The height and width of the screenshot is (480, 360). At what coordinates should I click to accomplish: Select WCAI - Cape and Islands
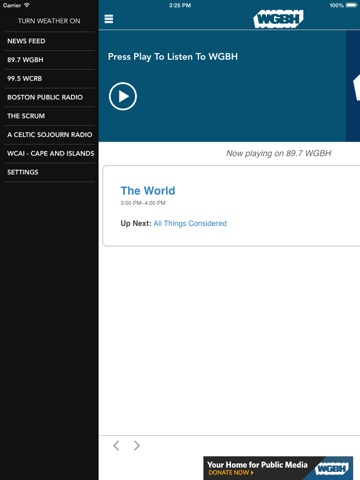point(49,153)
